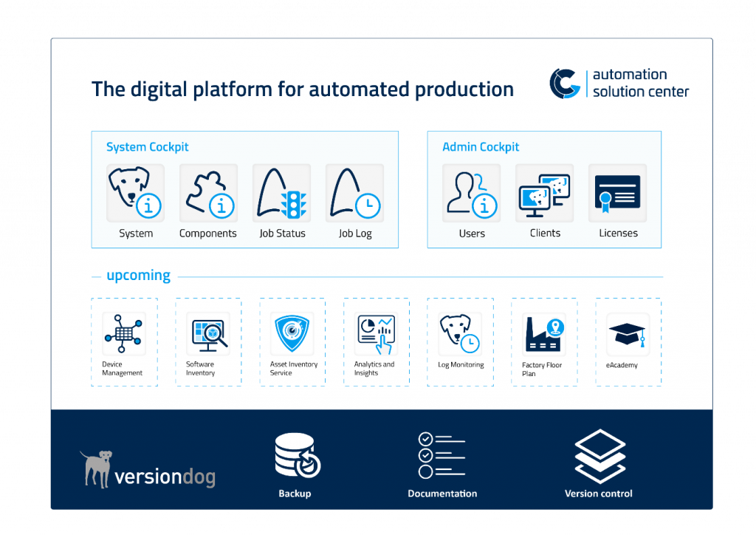This screenshot has height=535, width=756.
Task: Open Analytics and Insights icon
Action: click(376, 333)
